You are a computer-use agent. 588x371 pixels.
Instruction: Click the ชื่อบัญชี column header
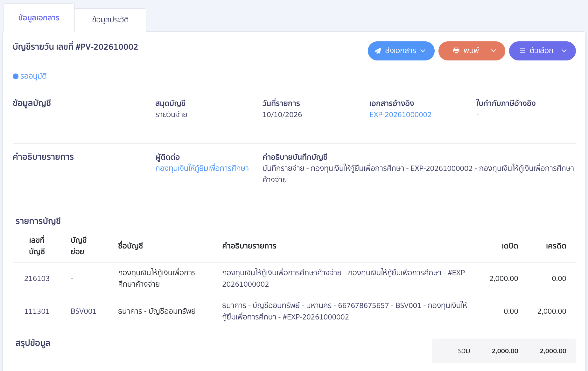[130, 246]
